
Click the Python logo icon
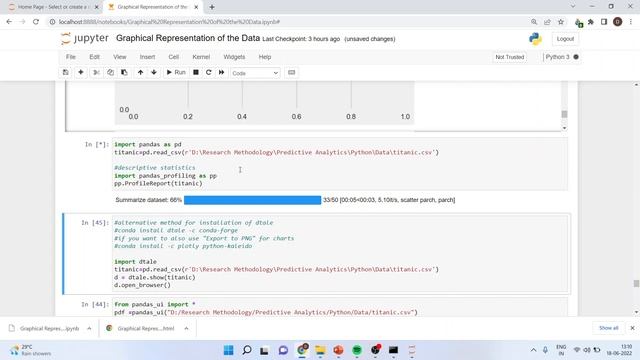535,39
